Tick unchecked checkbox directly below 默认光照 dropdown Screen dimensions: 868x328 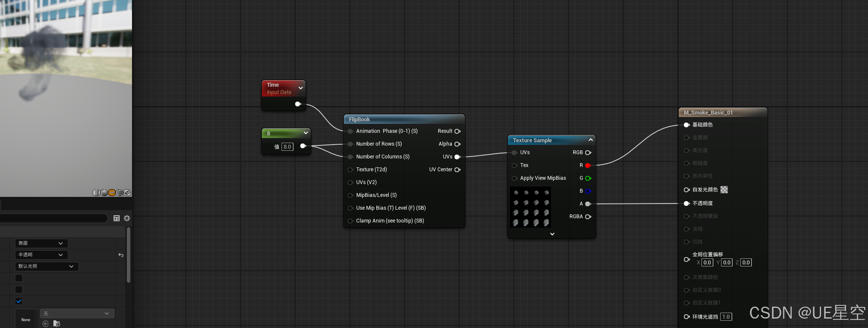click(19, 278)
